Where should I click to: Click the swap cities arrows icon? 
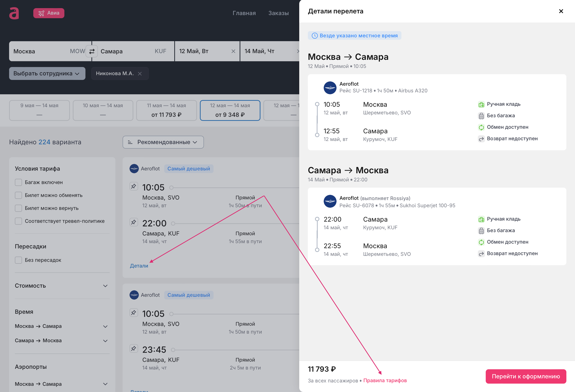[x=92, y=51]
